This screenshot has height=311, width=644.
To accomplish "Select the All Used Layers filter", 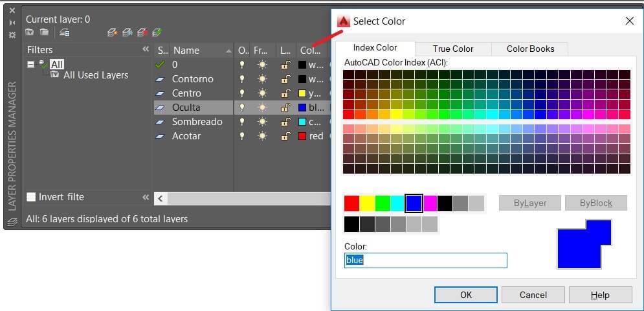I will pyautogui.click(x=95, y=75).
